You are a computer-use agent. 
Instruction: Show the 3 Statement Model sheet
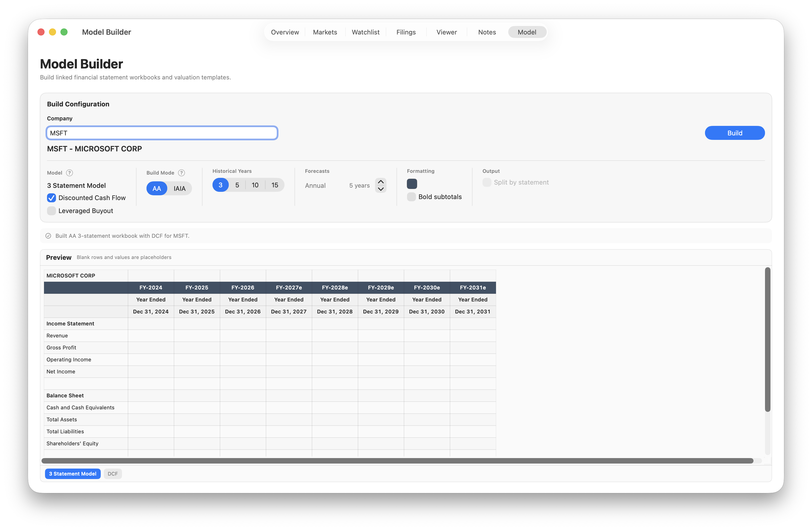click(x=73, y=473)
